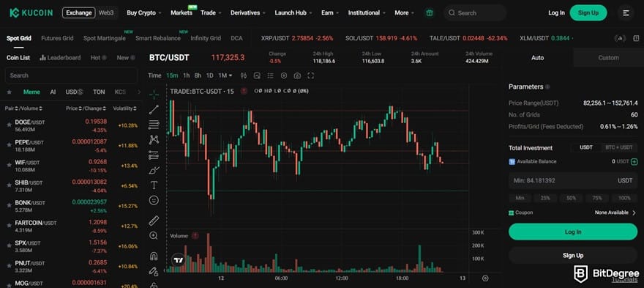
Task: Open the chart settings gear icon
Action: 485,278
